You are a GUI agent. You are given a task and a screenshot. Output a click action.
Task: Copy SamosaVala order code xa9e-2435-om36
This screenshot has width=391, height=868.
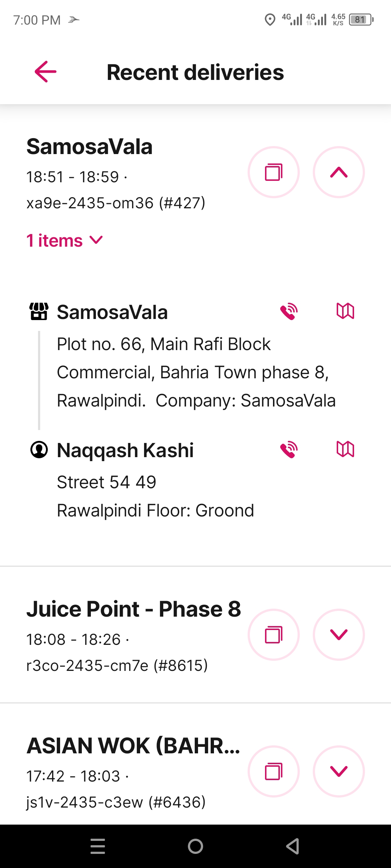pos(274,172)
